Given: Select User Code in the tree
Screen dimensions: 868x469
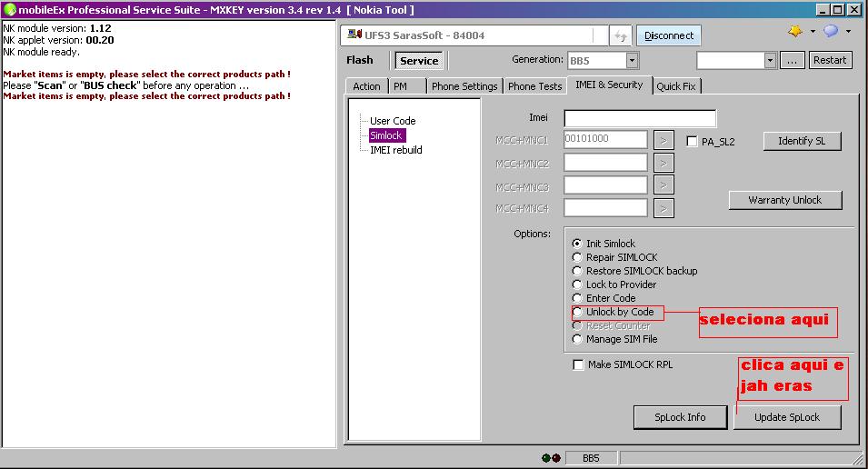Looking at the screenshot, I should [x=393, y=121].
